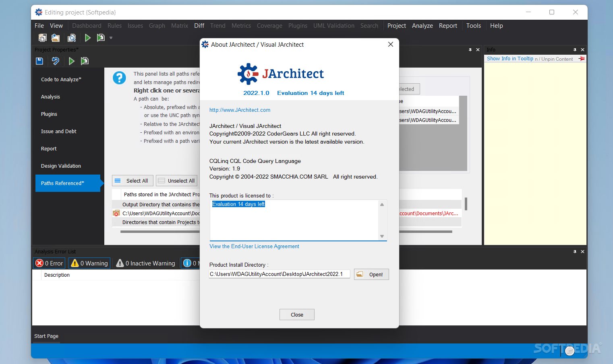Open the JArchitect.com website link
This screenshot has height=364, width=613.
coord(240,110)
